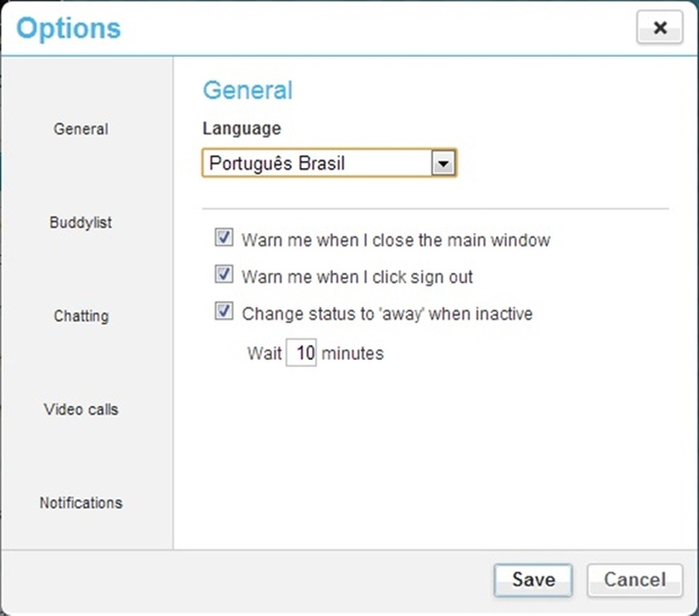Click the Language field label

[x=240, y=128]
